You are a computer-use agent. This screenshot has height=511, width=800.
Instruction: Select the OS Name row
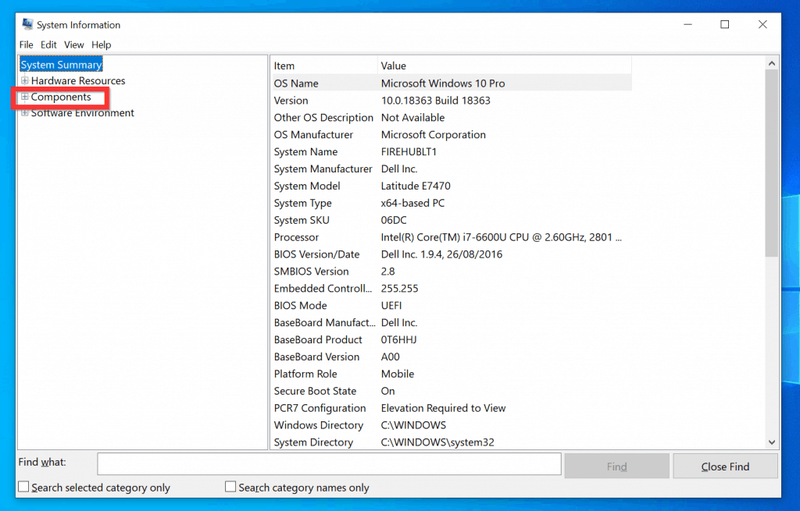[x=452, y=83]
